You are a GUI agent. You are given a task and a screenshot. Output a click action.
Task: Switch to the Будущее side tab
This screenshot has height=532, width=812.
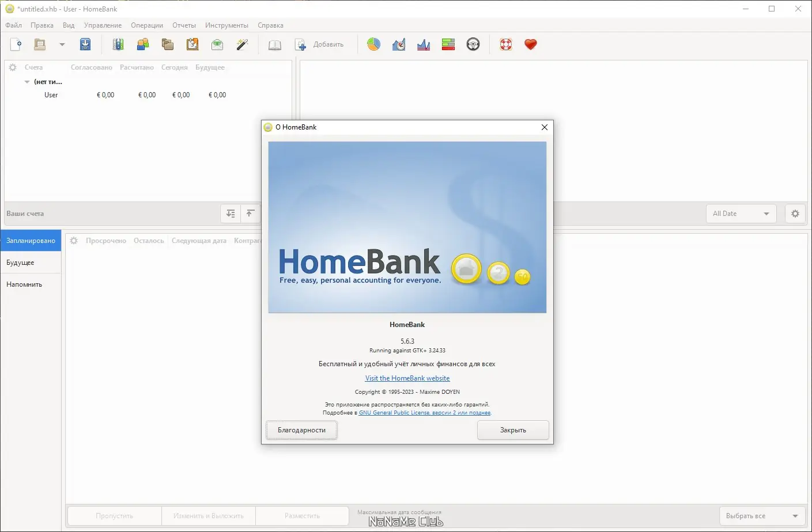(31, 263)
